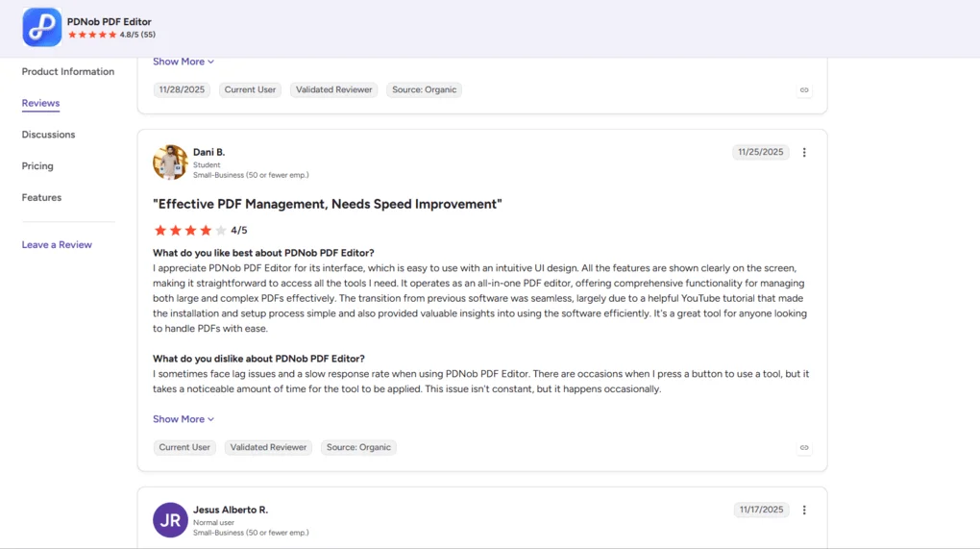Click Dani B.'s profile photo

click(170, 162)
